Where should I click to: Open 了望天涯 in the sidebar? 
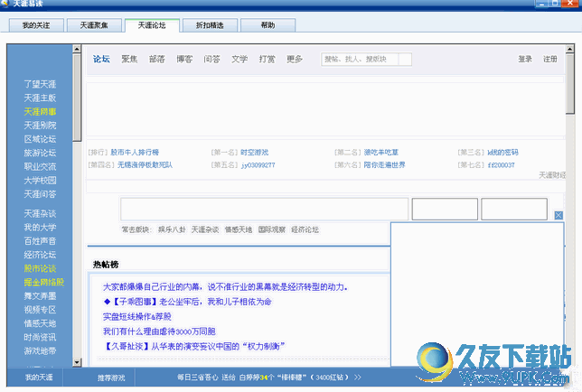pyautogui.click(x=40, y=84)
